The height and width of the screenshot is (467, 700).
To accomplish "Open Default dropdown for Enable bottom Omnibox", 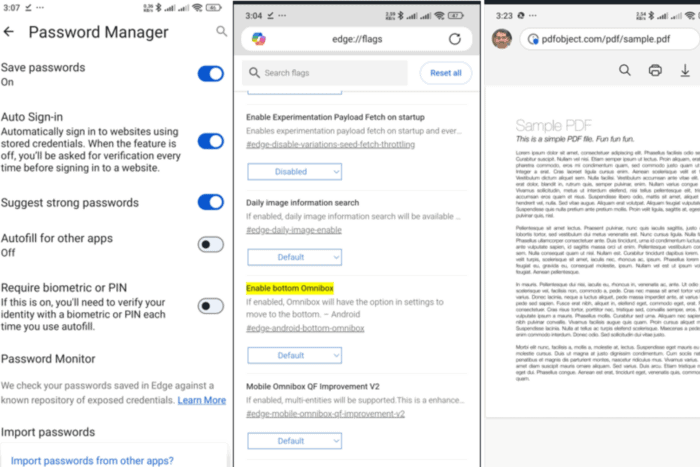I will click(295, 355).
